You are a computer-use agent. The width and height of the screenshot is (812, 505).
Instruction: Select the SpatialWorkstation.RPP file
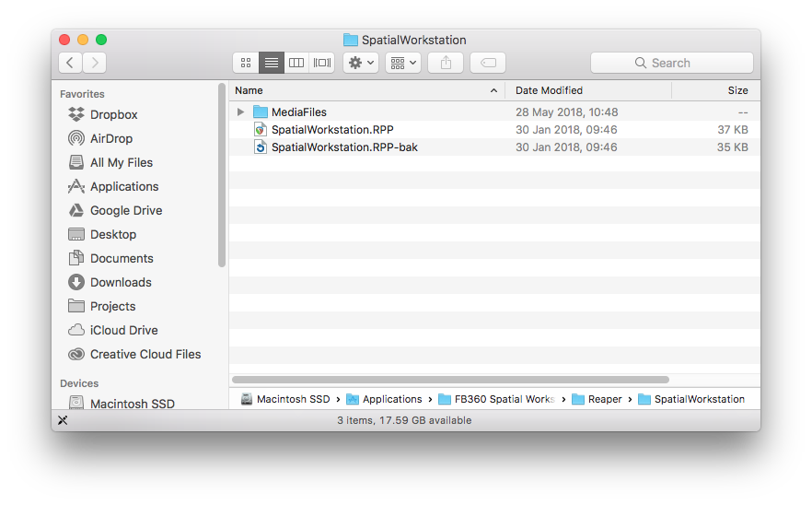[x=494, y=130]
